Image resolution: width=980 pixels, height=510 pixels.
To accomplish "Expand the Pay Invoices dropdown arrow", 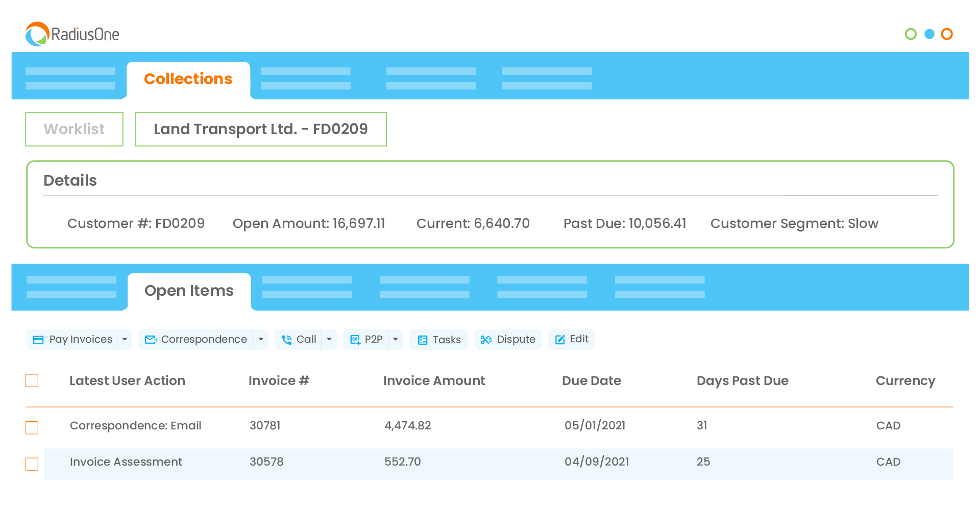I will pyautogui.click(x=124, y=339).
